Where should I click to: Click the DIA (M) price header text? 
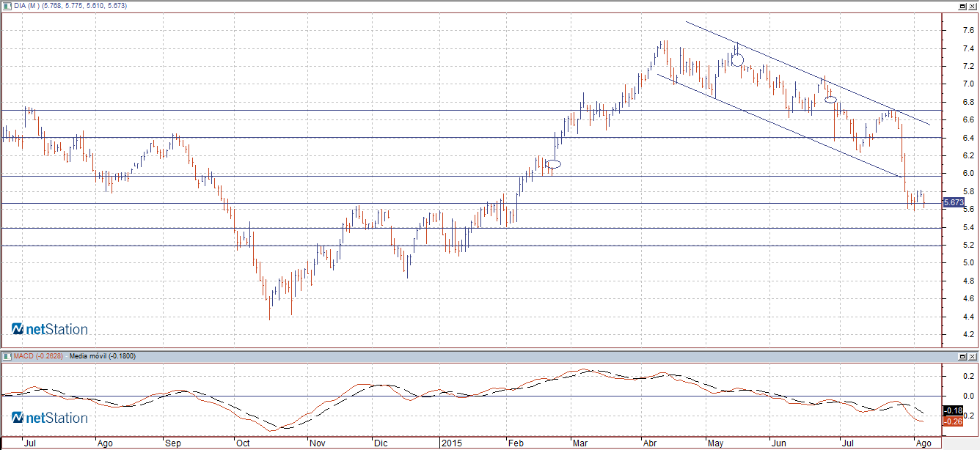(x=70, y=6)
